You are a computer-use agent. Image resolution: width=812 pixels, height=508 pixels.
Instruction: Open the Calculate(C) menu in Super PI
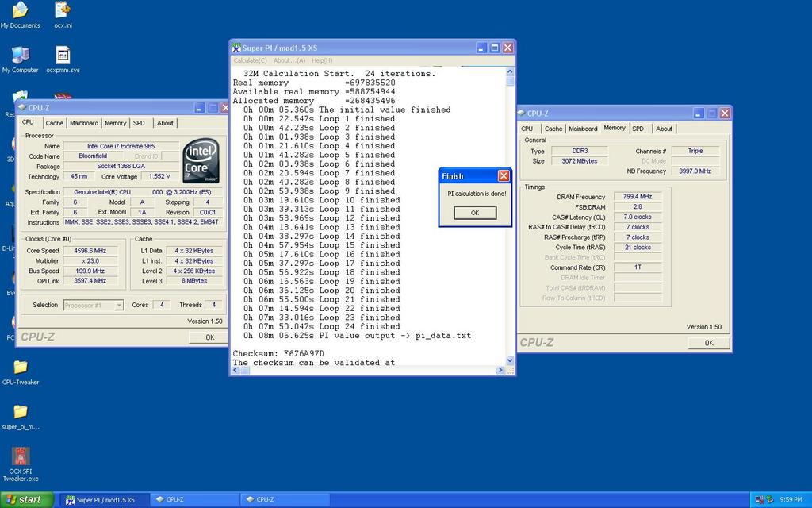[x=250, y=60]
